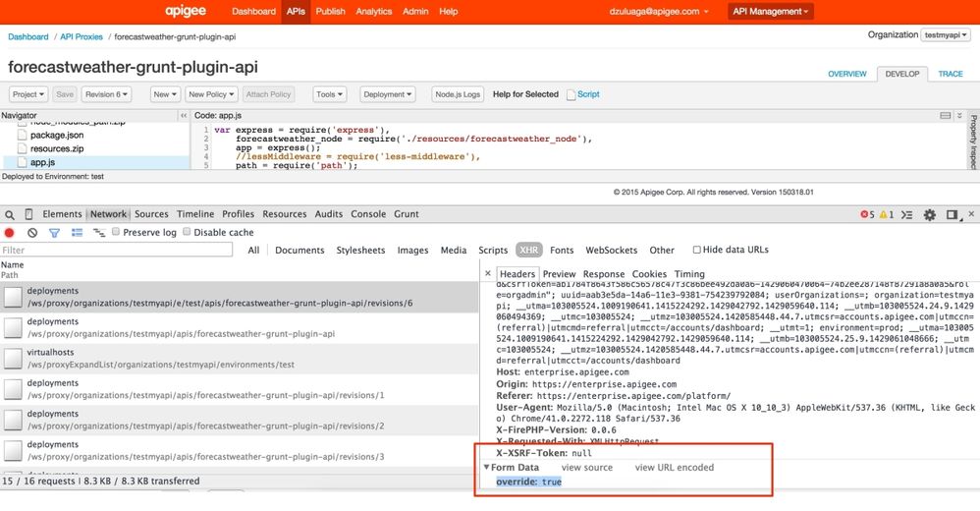Close the DevTools panel
The height and width of the screenshot is (511, 980).
971,214
